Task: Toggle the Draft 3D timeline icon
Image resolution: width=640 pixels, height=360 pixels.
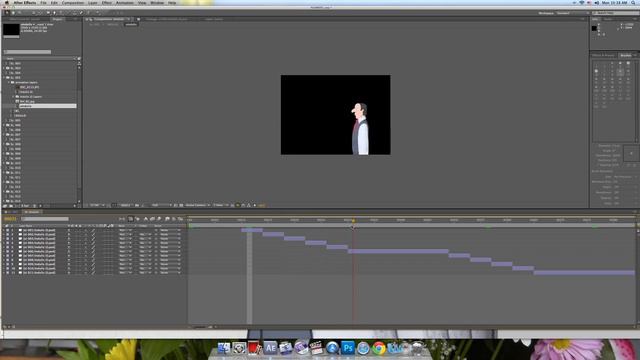Action: pos(137,219)
